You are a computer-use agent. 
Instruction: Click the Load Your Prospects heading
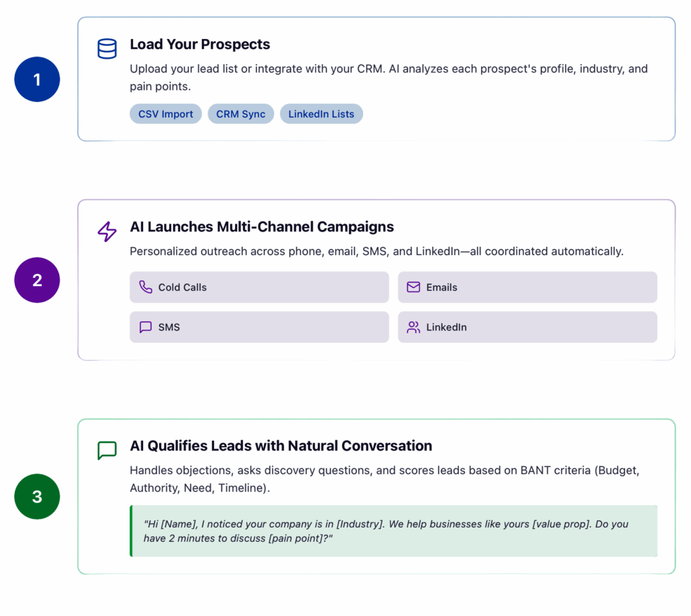click(200, 45)
